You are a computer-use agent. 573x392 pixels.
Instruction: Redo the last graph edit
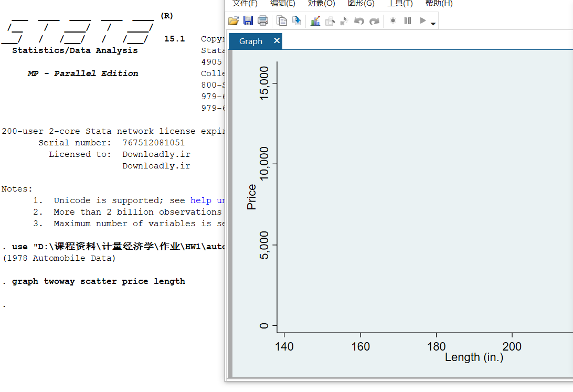(374, 21)
